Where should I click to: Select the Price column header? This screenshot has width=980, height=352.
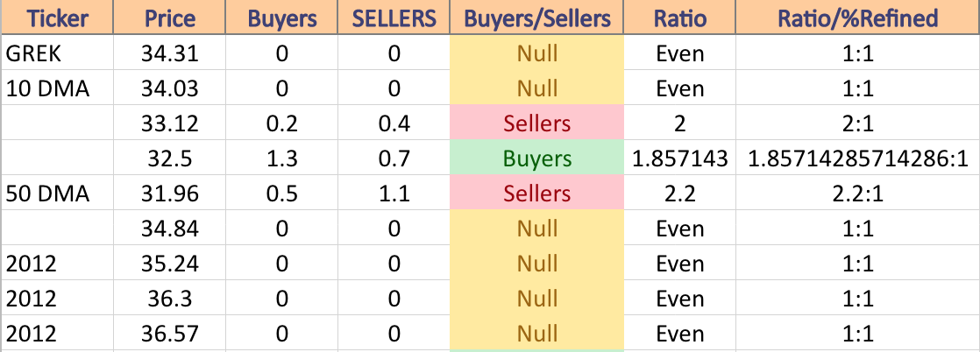pos(169,18)
